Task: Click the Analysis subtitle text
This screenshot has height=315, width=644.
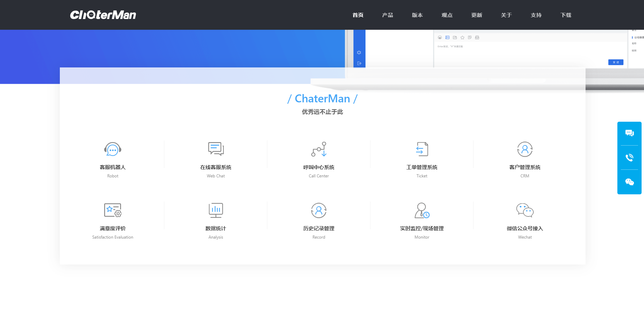Action: pyautogui.click(x=216, y=237)
